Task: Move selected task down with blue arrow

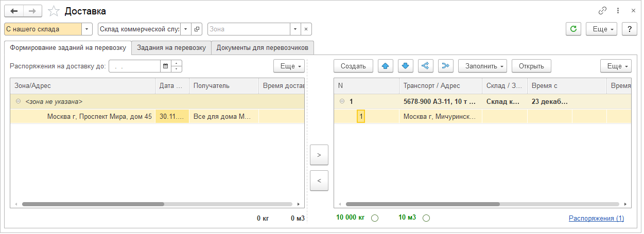Action: click(x=406, y=66)
